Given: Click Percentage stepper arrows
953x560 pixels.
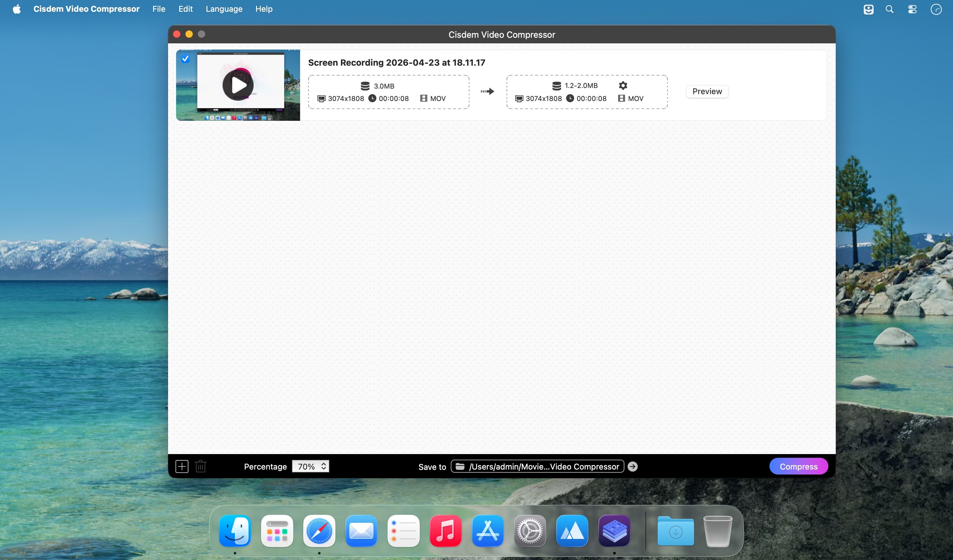Looking at the screenshot, I should click(324, 466).
